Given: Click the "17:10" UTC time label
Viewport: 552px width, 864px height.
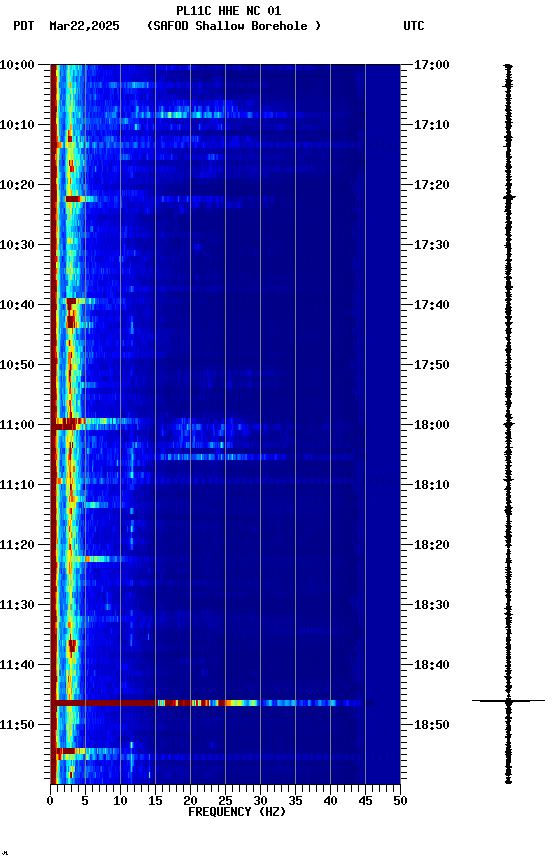Looking at the screenshot, I should click(432, 125).
